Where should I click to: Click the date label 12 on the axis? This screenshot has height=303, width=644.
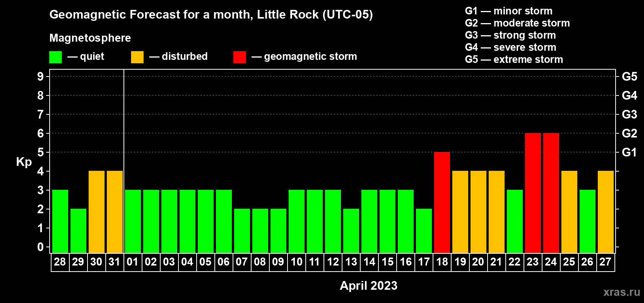click(333, 262)
